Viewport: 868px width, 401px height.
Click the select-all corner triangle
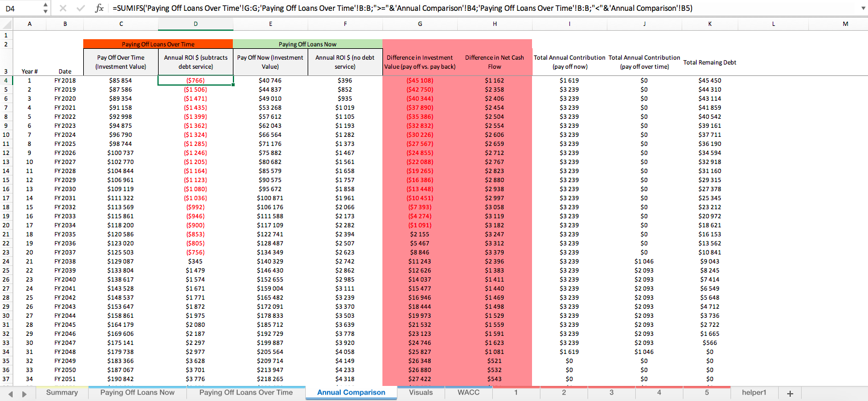[8, 24]
